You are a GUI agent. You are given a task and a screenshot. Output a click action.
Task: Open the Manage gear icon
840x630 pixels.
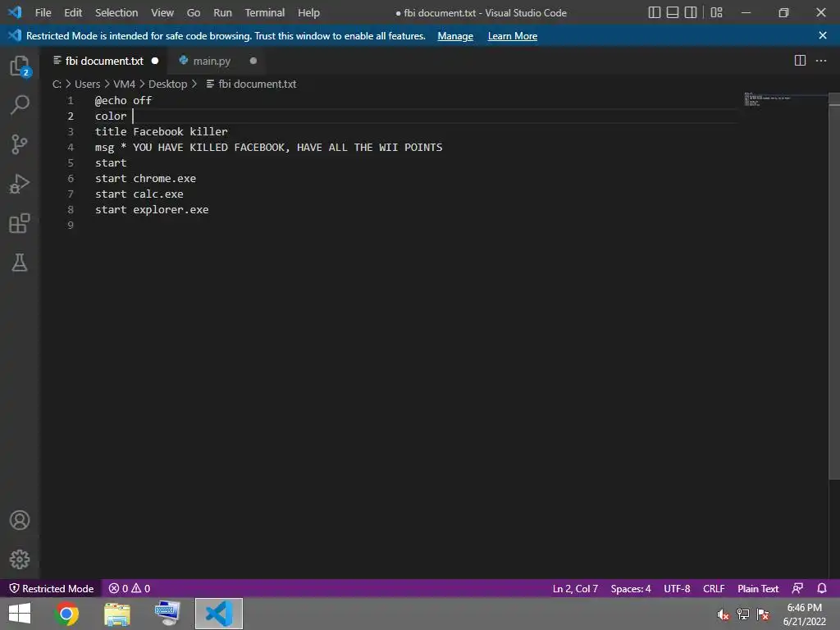(x=20, y=559)
